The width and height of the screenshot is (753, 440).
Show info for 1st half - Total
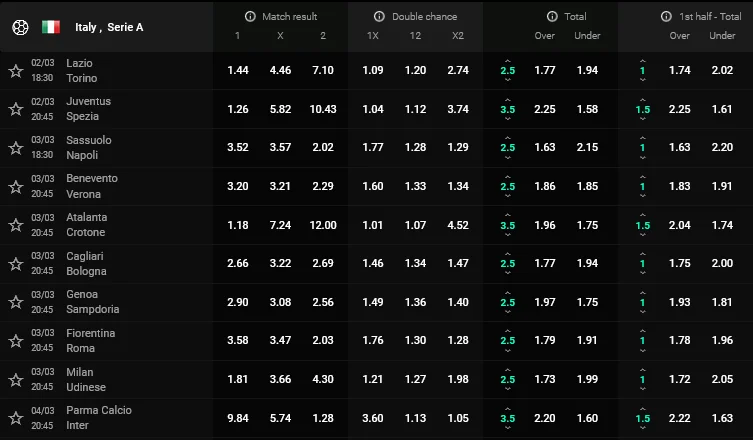click(667, 17)
